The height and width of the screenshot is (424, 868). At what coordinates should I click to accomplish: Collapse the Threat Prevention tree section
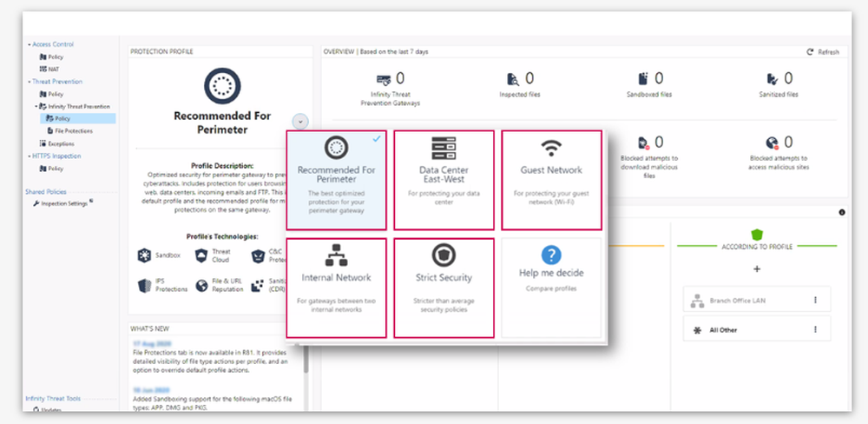[30, 82]
